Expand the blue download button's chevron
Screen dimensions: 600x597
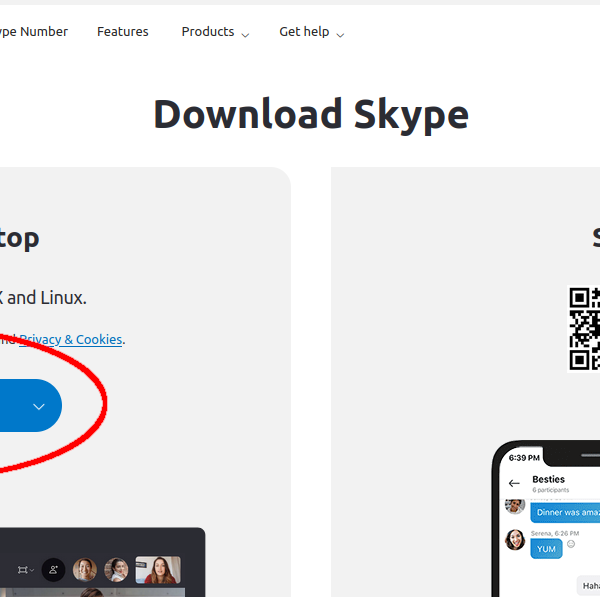39,406
